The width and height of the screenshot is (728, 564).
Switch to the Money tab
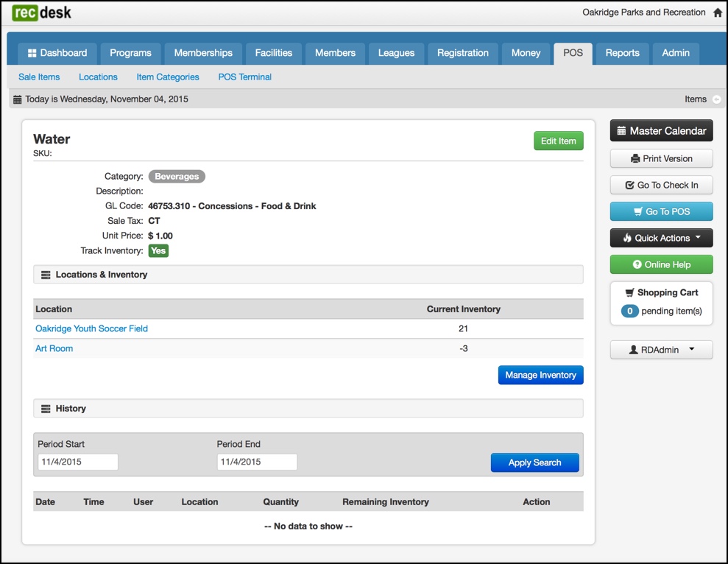pyautogui.click(x=526, y=53)
